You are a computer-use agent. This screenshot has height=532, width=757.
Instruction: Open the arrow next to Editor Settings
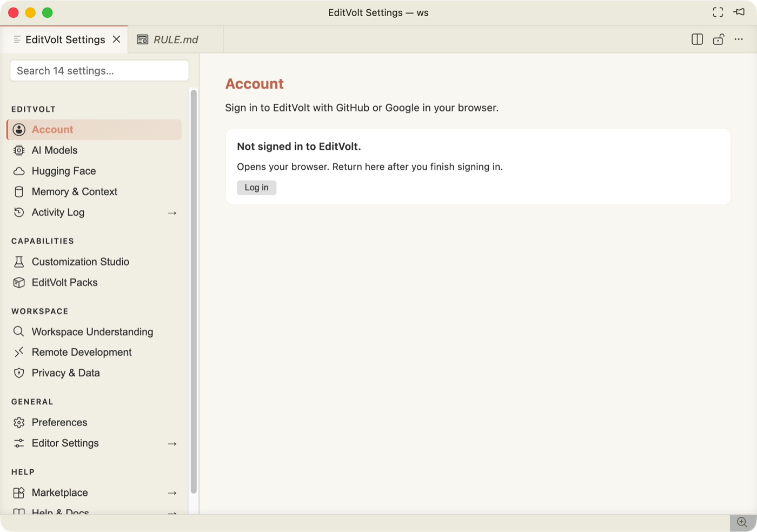click(x=172, y=444)
